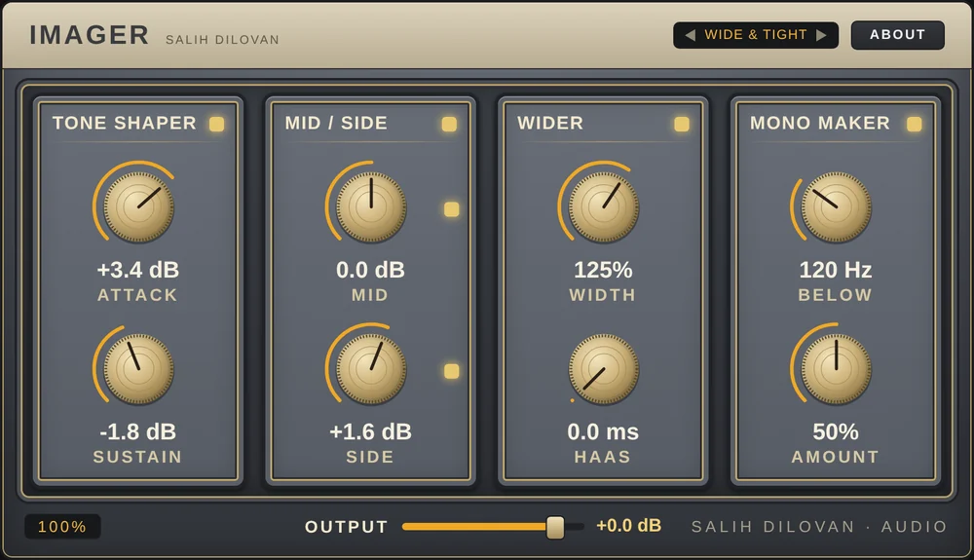The height and width of the screenshot is (560, 974).
Task: Click the SALIH DILOVAN · AUDIO footer text
Action: point(819,527)
